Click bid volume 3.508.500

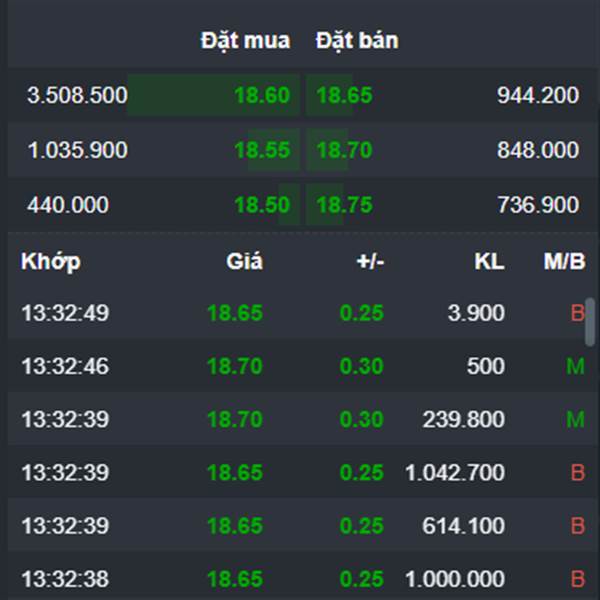click(77, 95)
